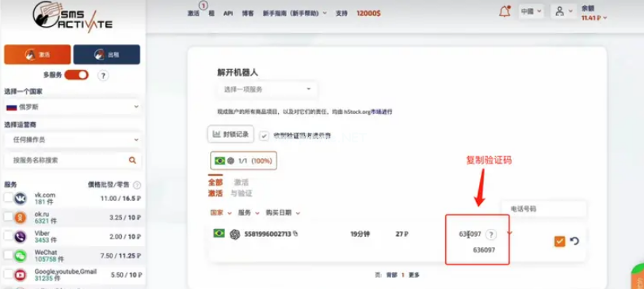Click the info icon beside price header
Viewport: 644px width, 289px height.
[x=137, y=185]
